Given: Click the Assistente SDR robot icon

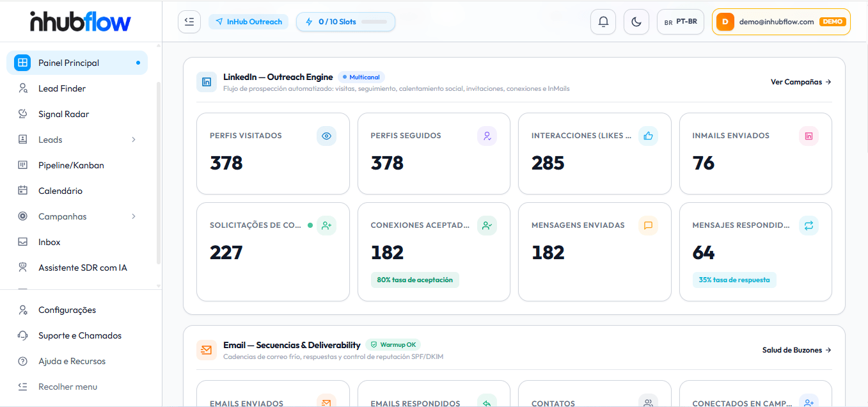Looking at the screenshot, I should (x=23, y=267).
